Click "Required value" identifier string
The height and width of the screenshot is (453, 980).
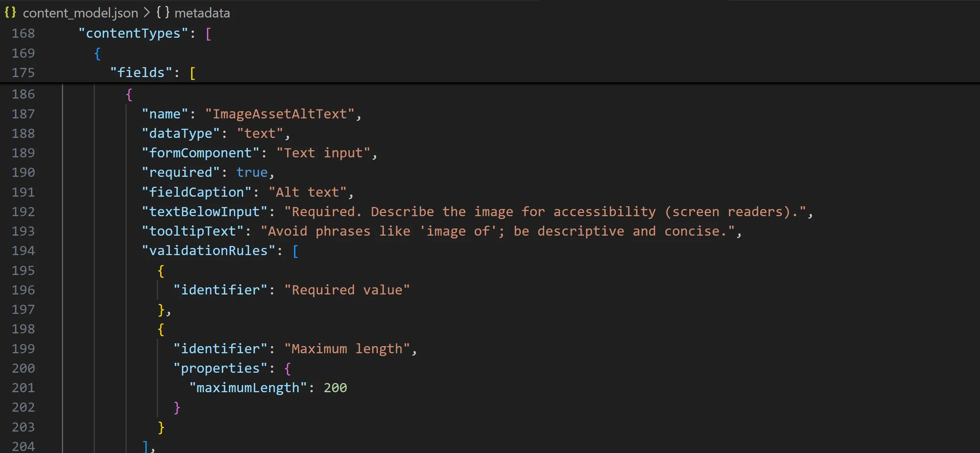point(346,290)
